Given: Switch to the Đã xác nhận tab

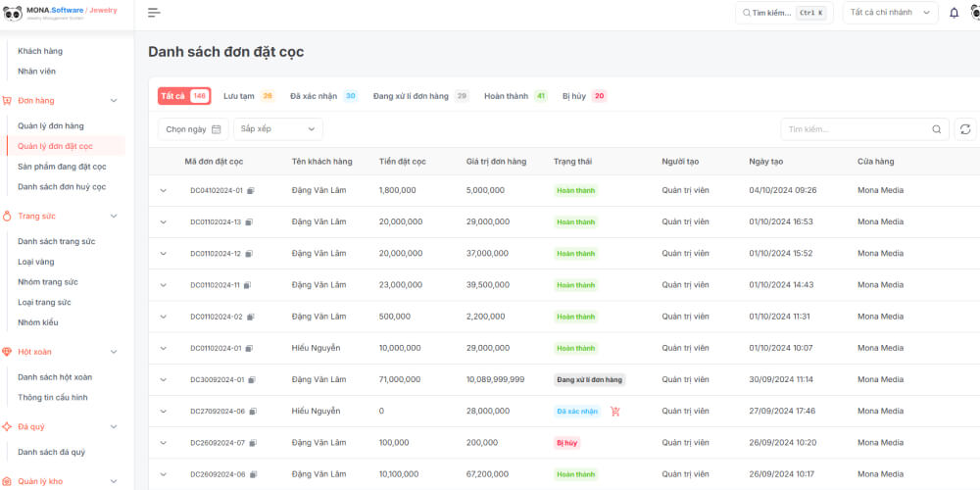Looking at the screenshot, I should tap(323, 96).
